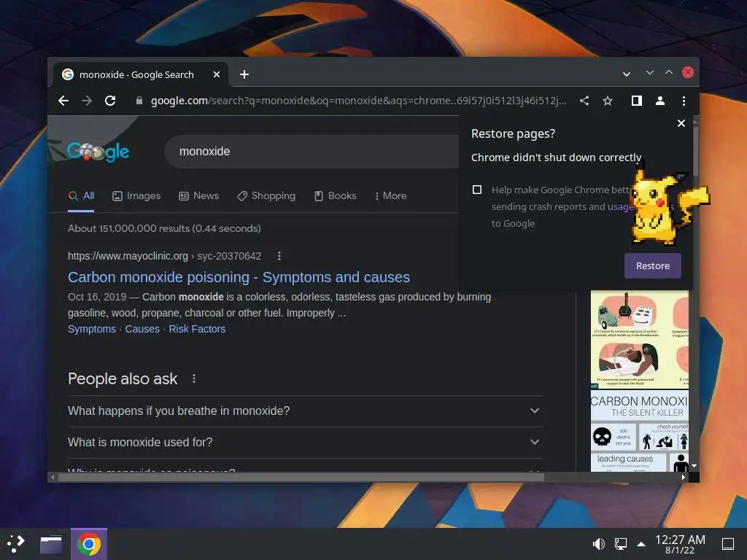Open the Silent Killer infographic image
The height and width of the screenshot is (560, 747).
639,432
